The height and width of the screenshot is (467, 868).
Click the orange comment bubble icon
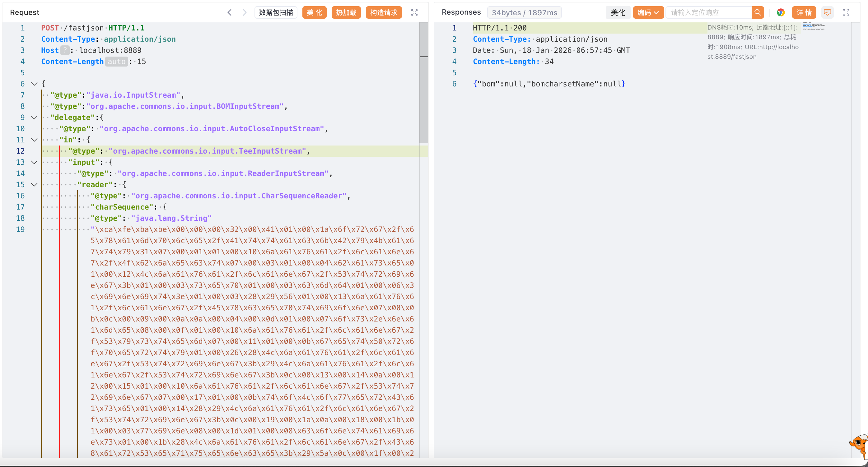(827, 12)
